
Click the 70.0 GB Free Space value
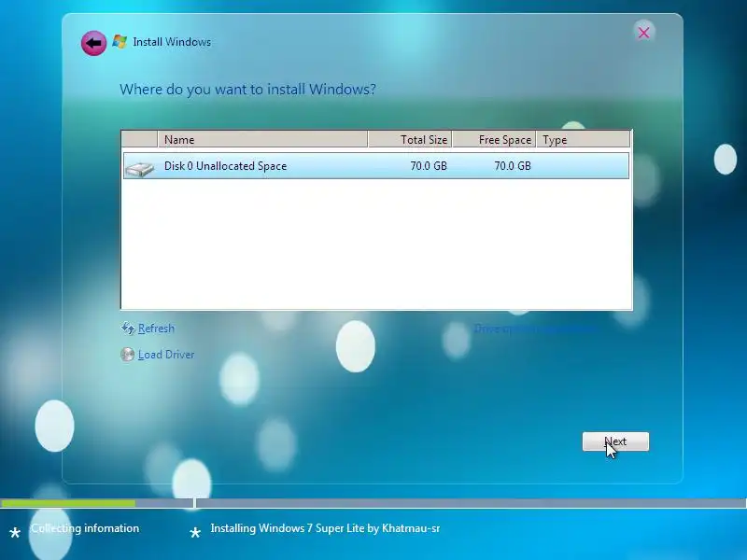512,166
